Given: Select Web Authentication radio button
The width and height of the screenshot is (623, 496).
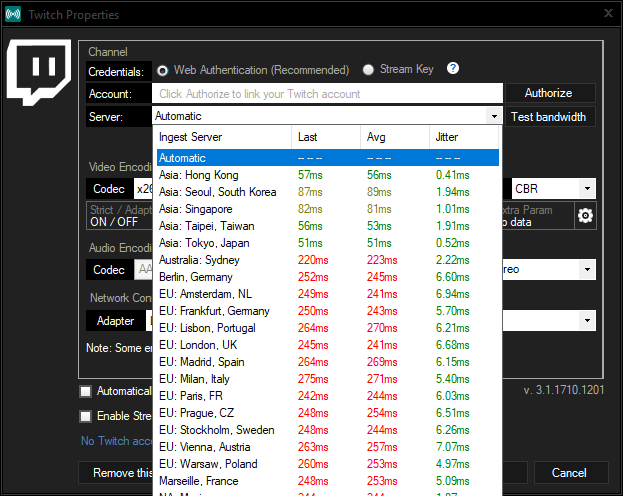Looking at the screenshot, I should (x=162, y=71).
